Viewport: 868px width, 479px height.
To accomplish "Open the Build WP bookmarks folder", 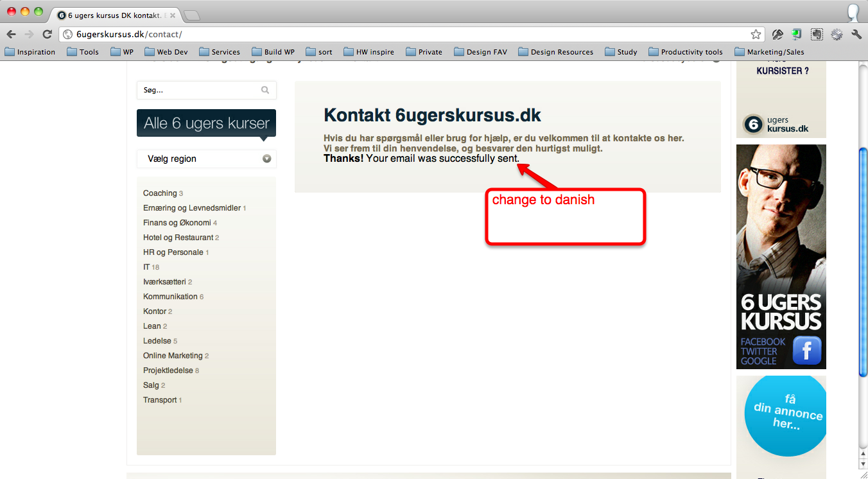I will pyautogui.click(x=273, y=52).
